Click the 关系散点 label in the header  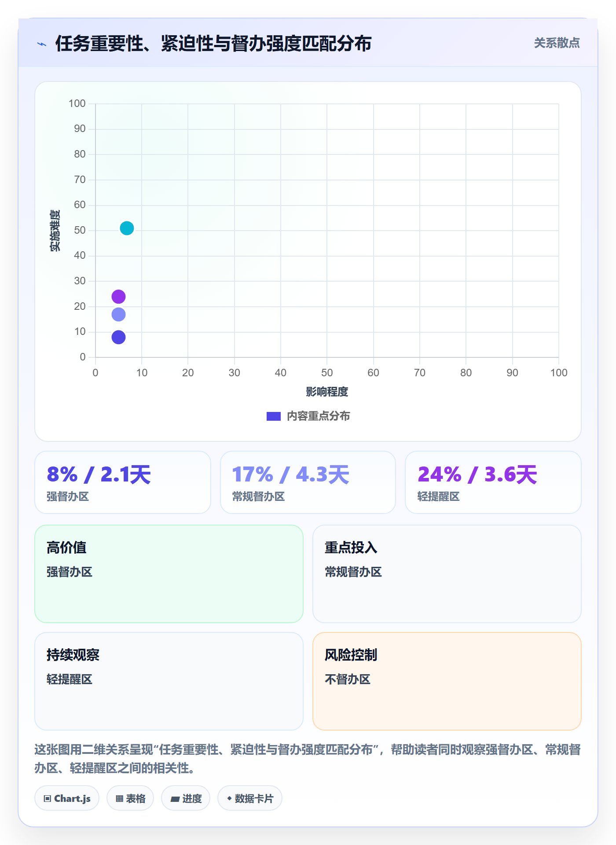pyautogui.click(x=557, y=43)
